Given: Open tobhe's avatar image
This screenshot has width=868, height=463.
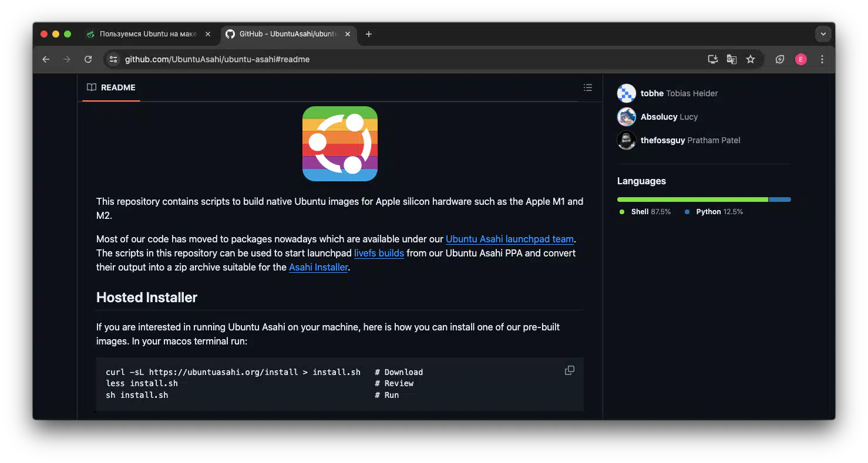Looking at the screenshot, I should click(627, 93).
